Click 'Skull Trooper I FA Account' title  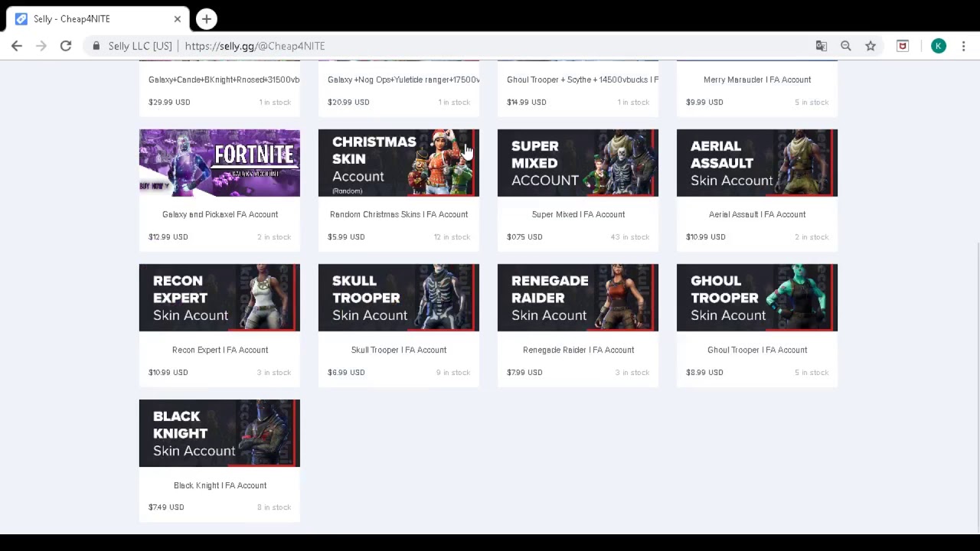399,350
